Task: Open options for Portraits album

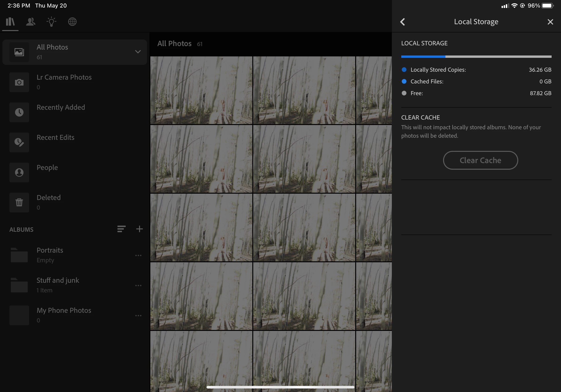Action: click(138, 255)
